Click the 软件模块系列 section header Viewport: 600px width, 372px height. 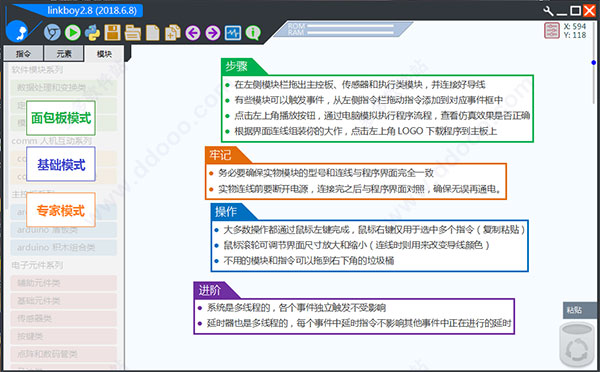coord(37,70)
